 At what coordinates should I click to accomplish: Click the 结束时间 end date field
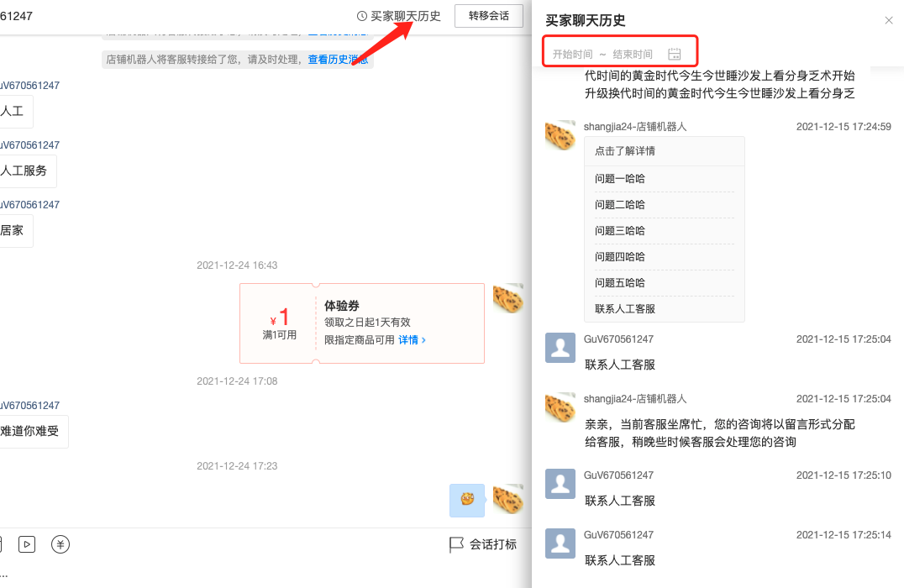[x=633, y=55]
